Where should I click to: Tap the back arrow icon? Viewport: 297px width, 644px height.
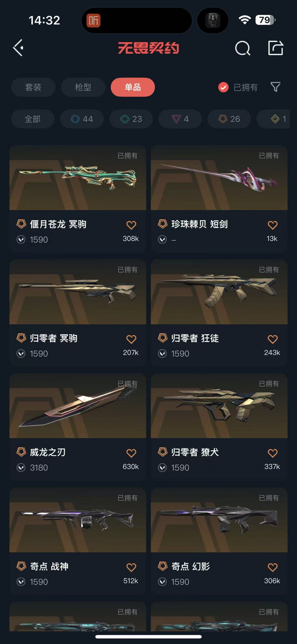pos(18,48)
